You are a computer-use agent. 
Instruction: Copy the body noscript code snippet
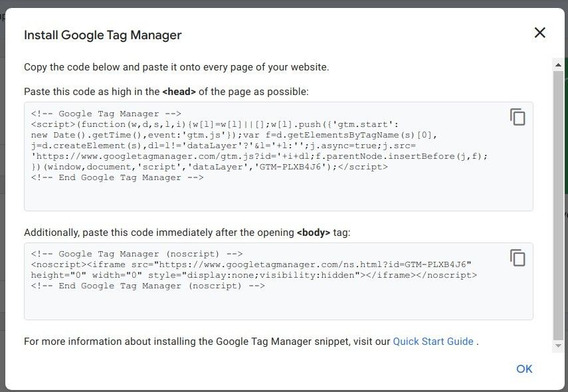(x=518, y=258)
